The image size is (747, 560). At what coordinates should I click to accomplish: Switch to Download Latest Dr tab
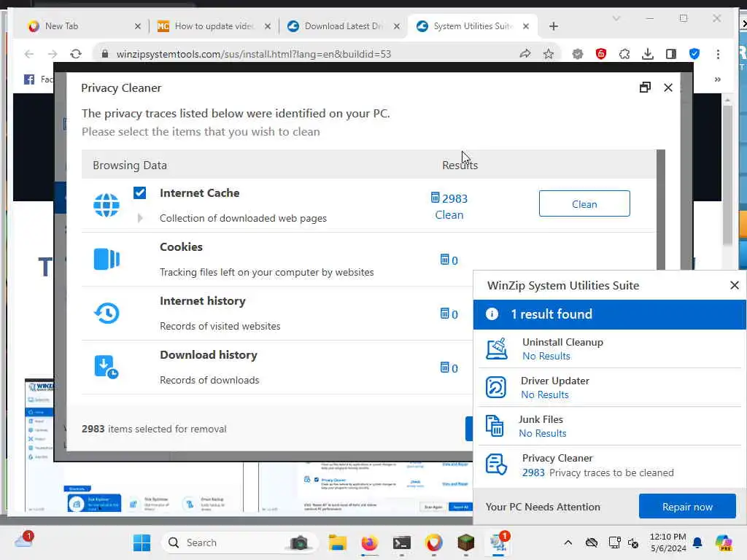344,26
